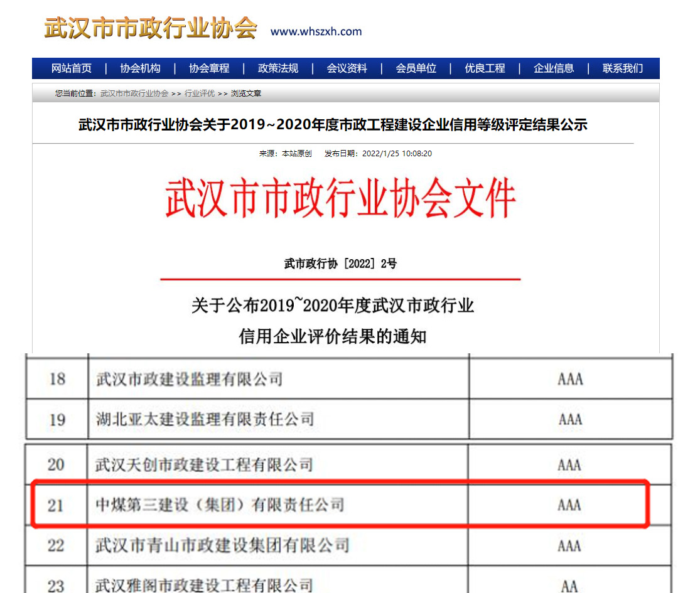The width and height of the screenshot is (700, 593).
Task: Click the 来源：本站原创 text
Action: [285, 154]
